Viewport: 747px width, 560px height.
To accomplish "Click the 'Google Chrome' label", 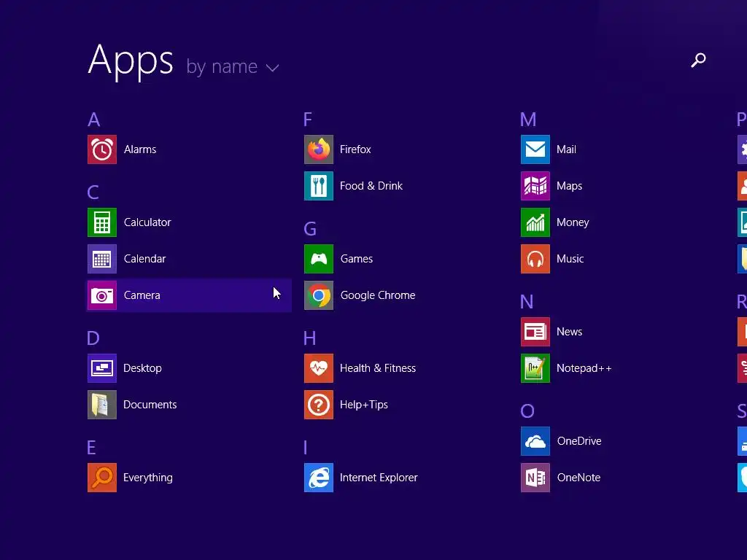I will [378, 296].
